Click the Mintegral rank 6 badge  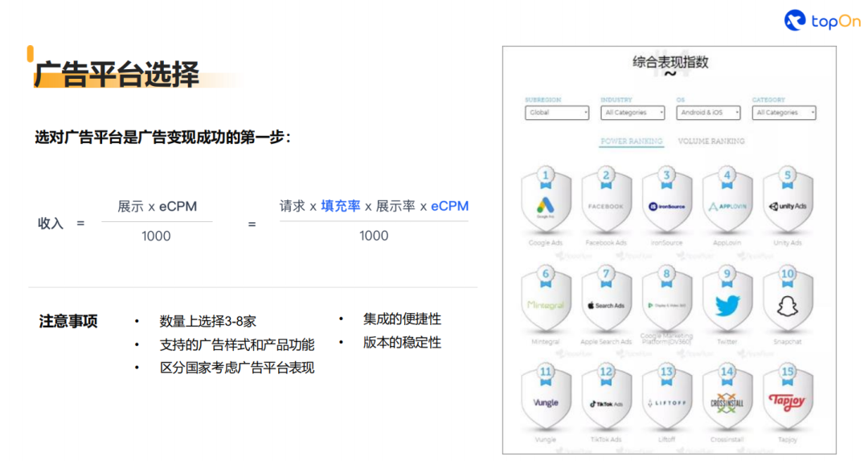(x=546, y=299)
